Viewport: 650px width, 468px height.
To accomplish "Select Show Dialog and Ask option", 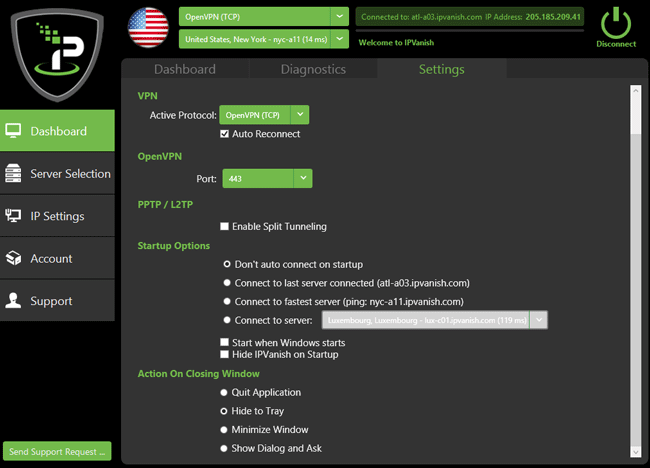I will pos(224,448).
